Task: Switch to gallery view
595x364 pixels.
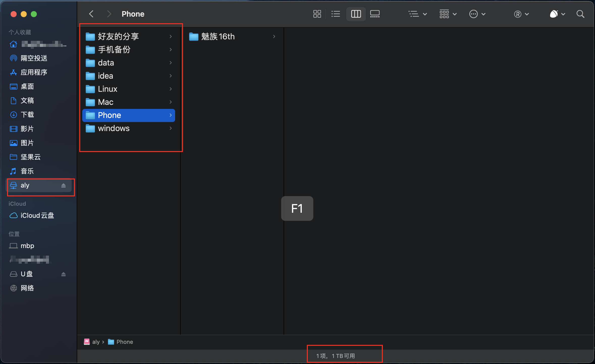Action: point(375,14)
